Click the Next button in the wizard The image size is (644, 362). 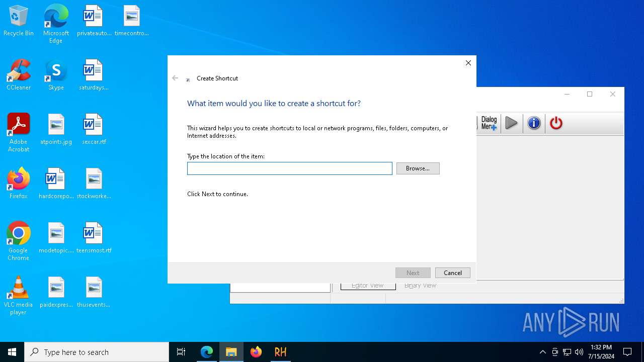pyautogui.click(x=413, y=273)
